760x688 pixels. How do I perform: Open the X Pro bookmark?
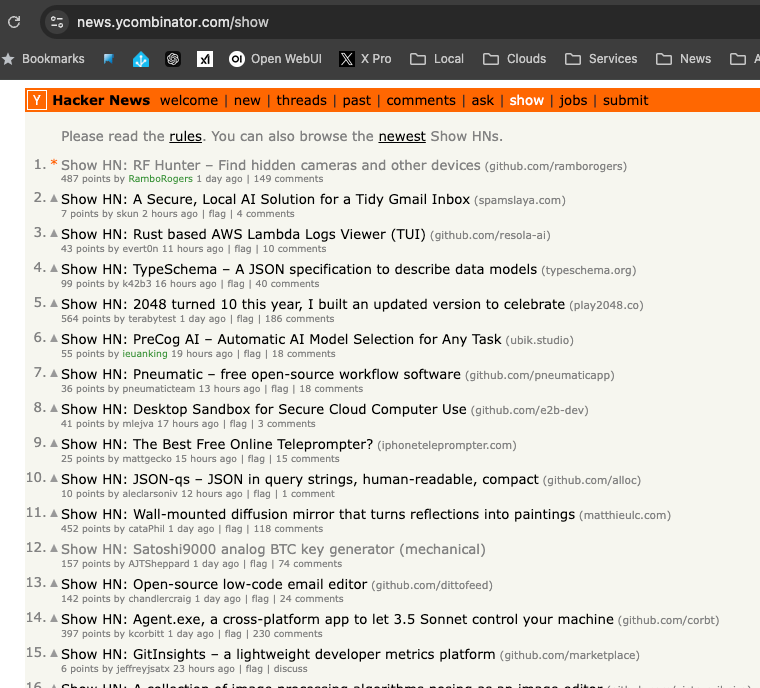[365, 59]
